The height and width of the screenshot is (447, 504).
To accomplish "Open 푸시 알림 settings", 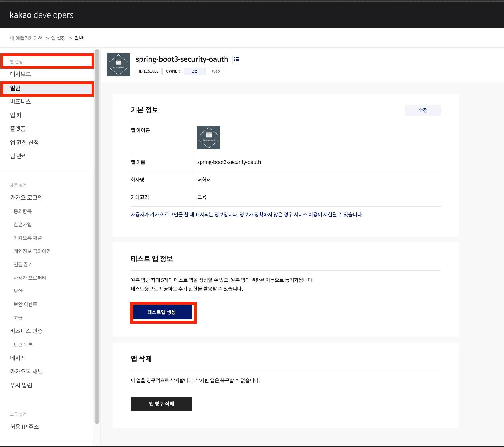I will (x=21, y=385).
